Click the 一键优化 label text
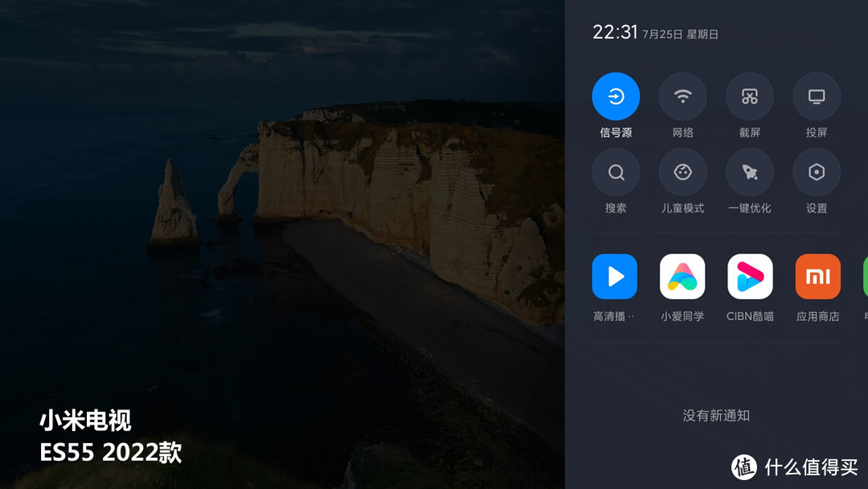This screenshot has height=489, width=868. 750,208
